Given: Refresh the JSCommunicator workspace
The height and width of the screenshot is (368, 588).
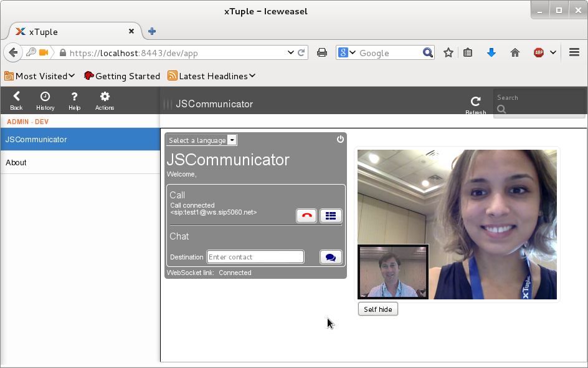Looking at the screenshot, I should point(475,105).
